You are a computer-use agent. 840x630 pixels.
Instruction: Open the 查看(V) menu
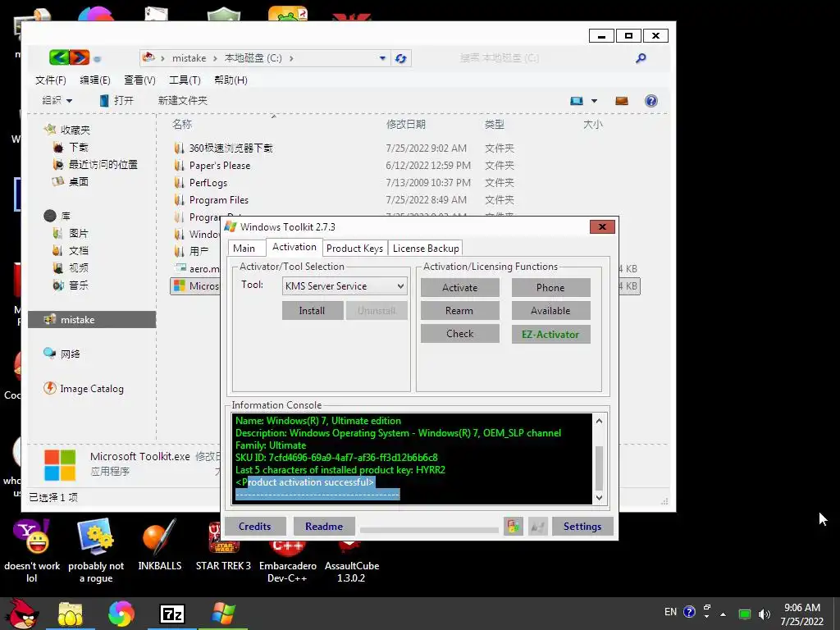(x=139, y=80)
